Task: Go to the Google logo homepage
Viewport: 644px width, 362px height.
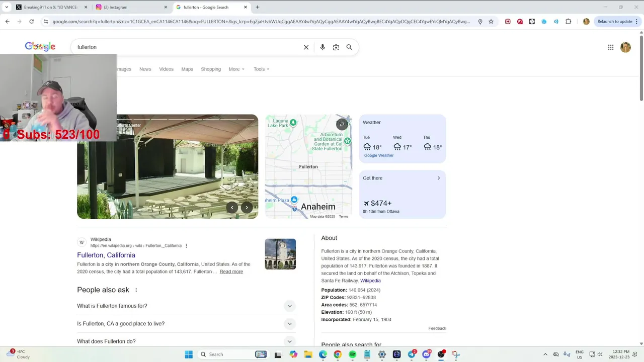Action: [40, 47]
